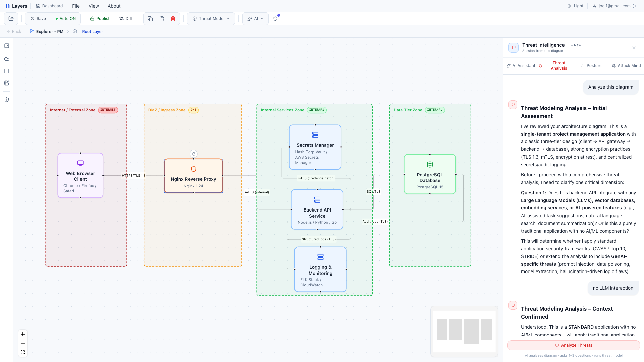Select the Backend API Service node
The image size is (644, 362).
(x=317, y=209)
